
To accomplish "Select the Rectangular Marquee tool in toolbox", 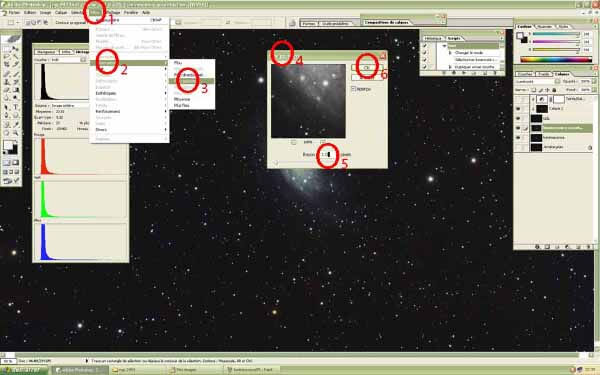I will [x=7, y=49].
